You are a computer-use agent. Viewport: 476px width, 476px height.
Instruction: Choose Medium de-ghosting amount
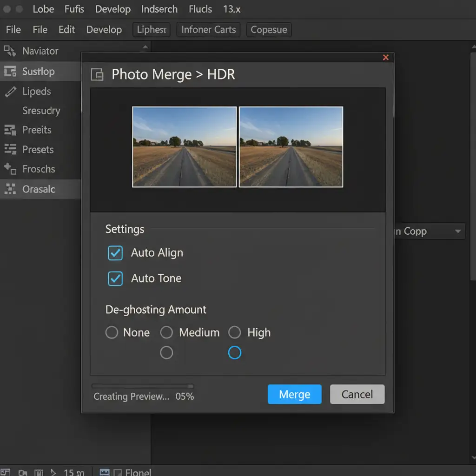pyautogui.click(x=166, y=332)
